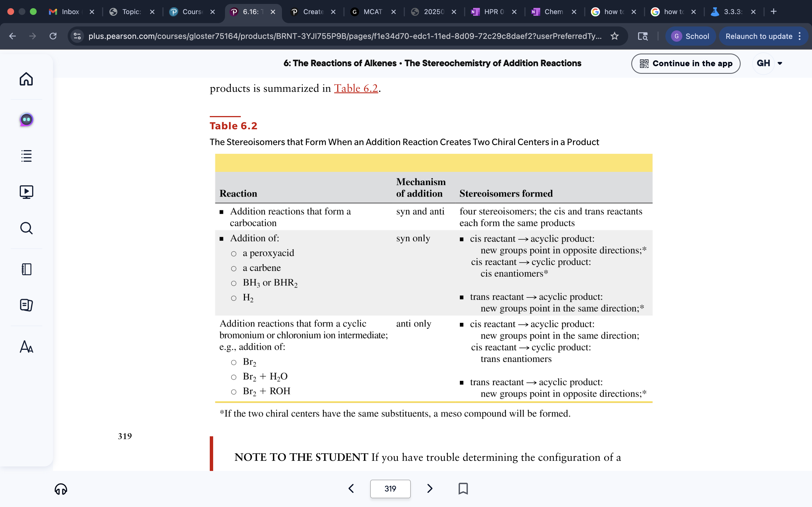
Task: Start the audiobook with the headphones icon
Action: [x=61, y=489]
